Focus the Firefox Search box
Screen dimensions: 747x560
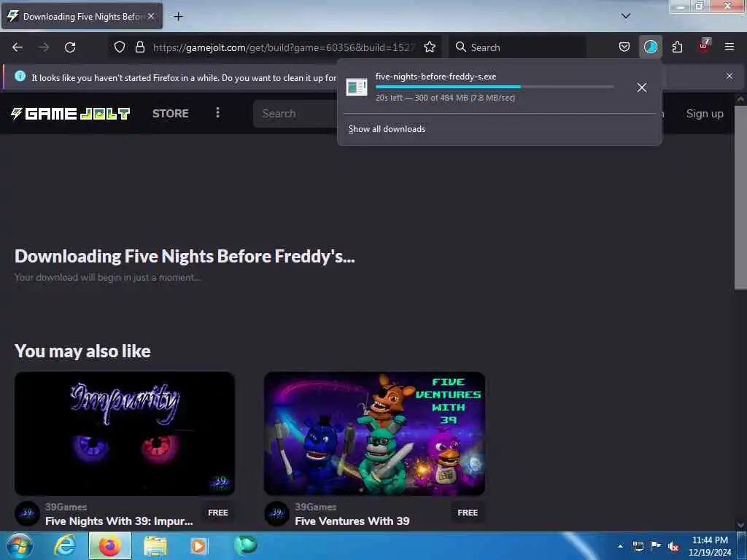click(518, 47)
